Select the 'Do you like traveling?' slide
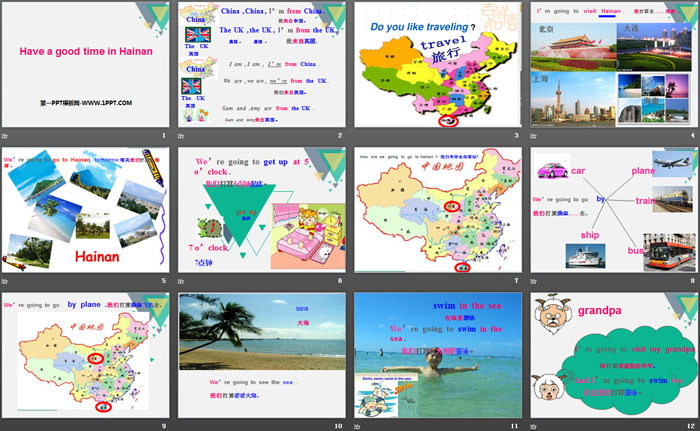The image size is (700, 431). tap(438, 65)
